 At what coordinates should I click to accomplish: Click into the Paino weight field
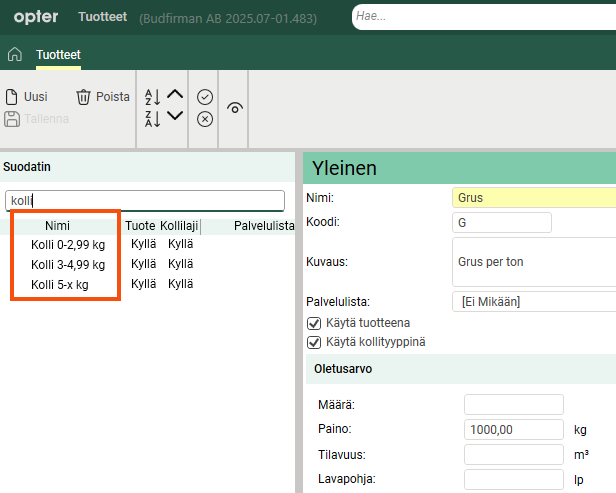pyautogui.click(x=514, y=430)
